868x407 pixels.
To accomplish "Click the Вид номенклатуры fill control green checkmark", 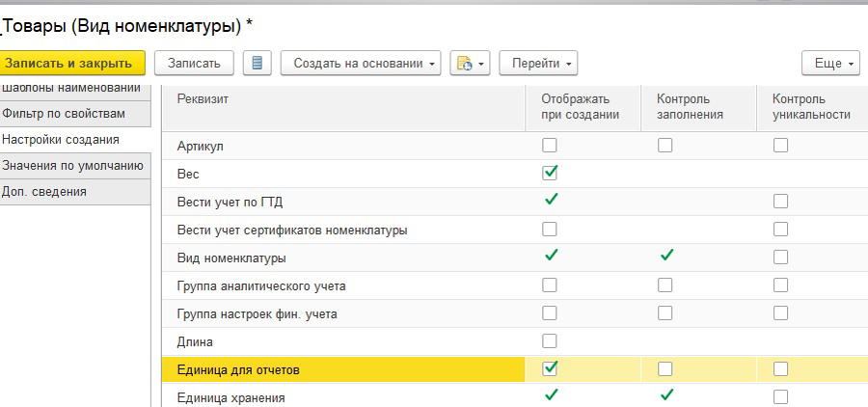I will pos(665,256).
